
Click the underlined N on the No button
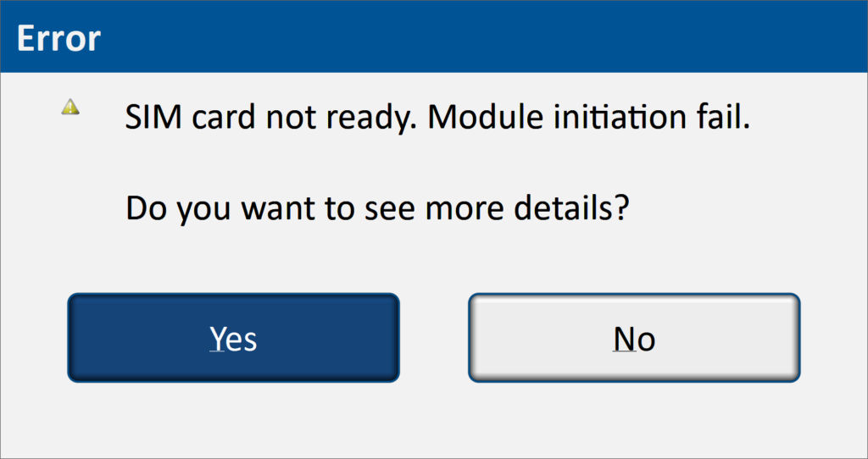coord(623,339)
